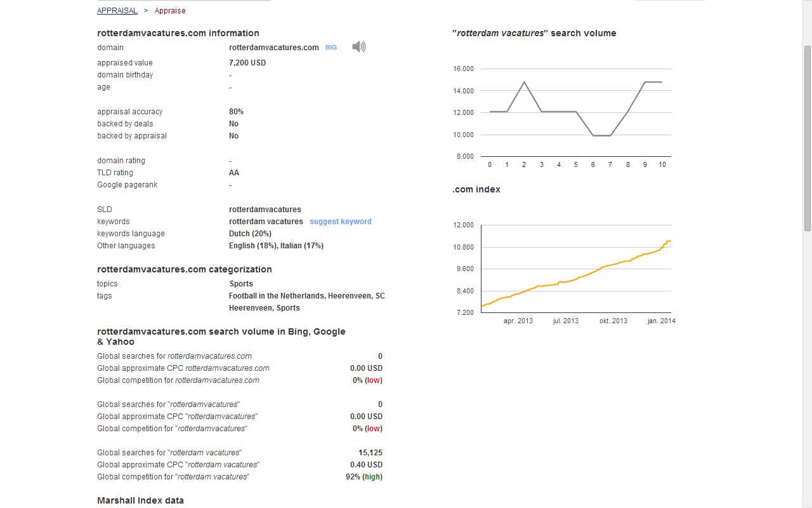812x508 pixels.
Task: Click the apr. 2013 axis label
Action: click(x=518, y=321)
